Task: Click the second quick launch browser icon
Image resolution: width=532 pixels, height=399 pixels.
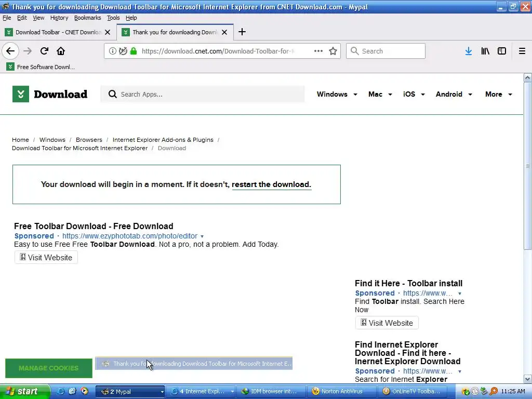Action: click(x=72, y=391)
